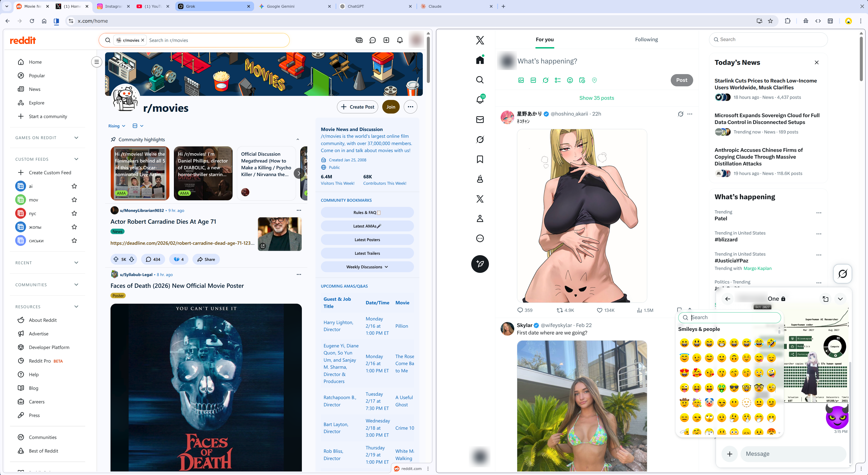Switch to Google Gemini browser tab

(281, 6)
